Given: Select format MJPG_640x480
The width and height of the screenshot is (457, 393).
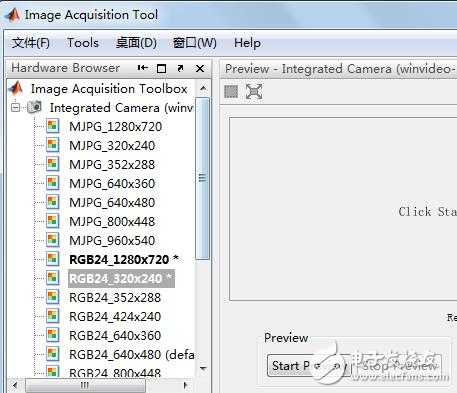Looking at the screenshot, I should point(112,203).
